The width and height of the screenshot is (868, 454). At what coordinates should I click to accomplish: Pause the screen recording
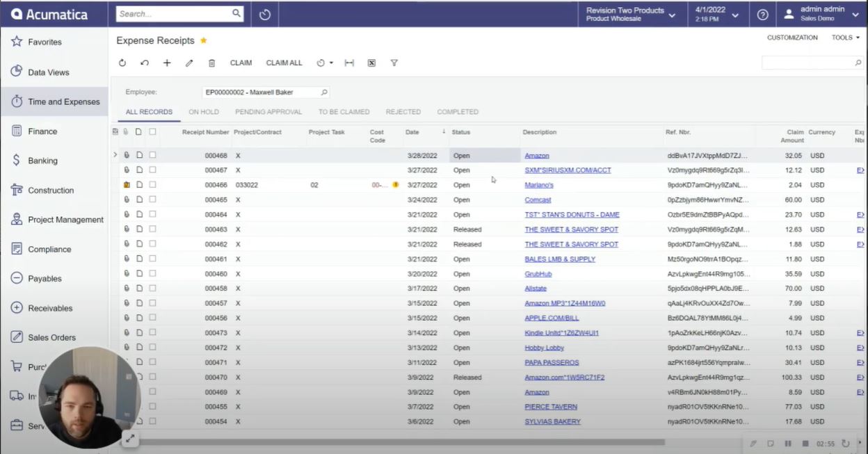point(788,444)
